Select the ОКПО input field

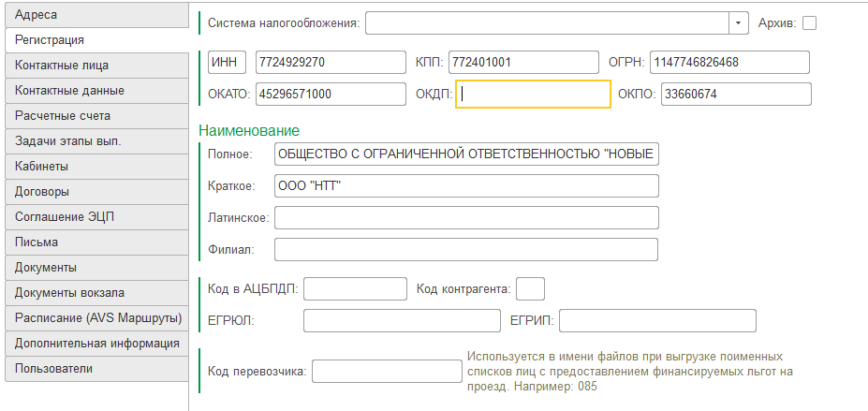(x=735, y=94)
